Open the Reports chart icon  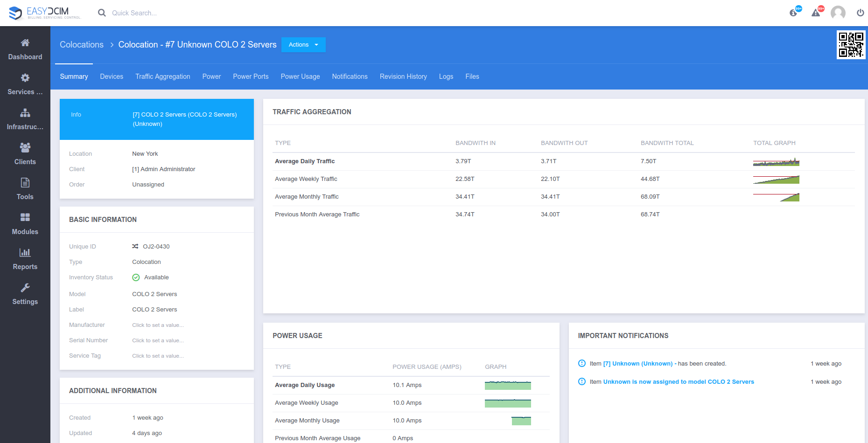pyautogui.click(x=25, y=253)
